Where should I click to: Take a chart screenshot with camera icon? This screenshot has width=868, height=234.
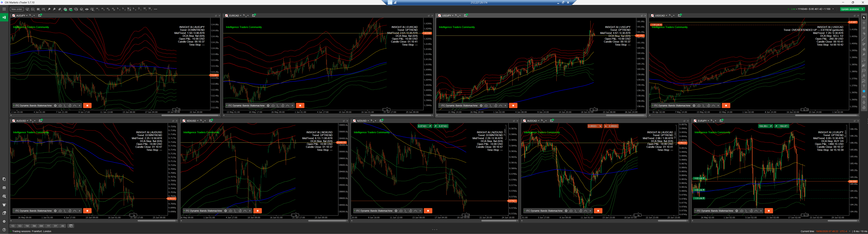(x=864, y=97)
